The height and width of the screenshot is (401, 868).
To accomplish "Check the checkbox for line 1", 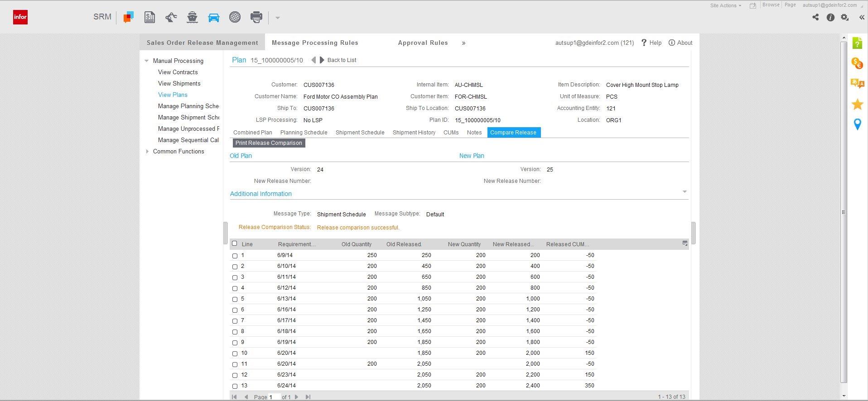I will [235, 256].
